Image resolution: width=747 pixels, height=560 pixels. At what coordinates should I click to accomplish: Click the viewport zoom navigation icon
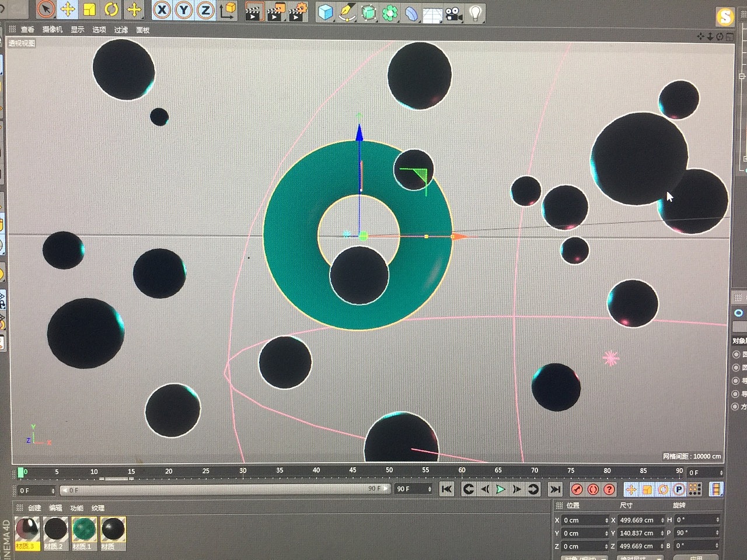tap(710, 36)
